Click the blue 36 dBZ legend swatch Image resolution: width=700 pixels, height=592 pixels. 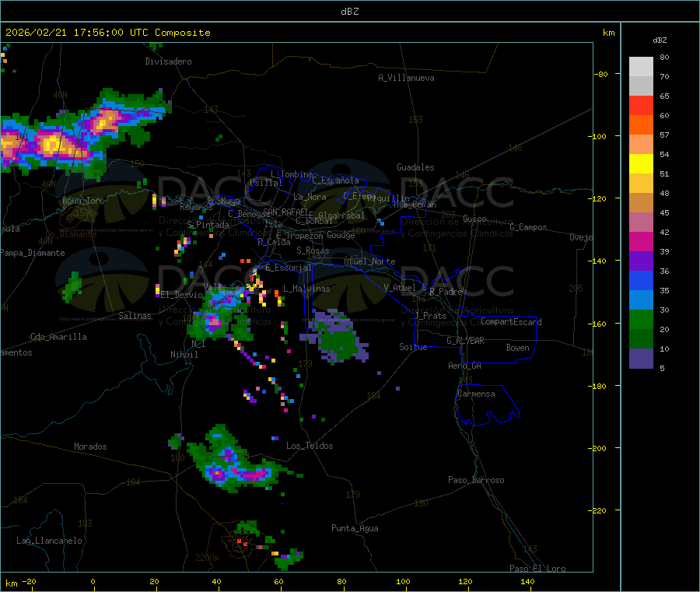[x=641, y=280]
